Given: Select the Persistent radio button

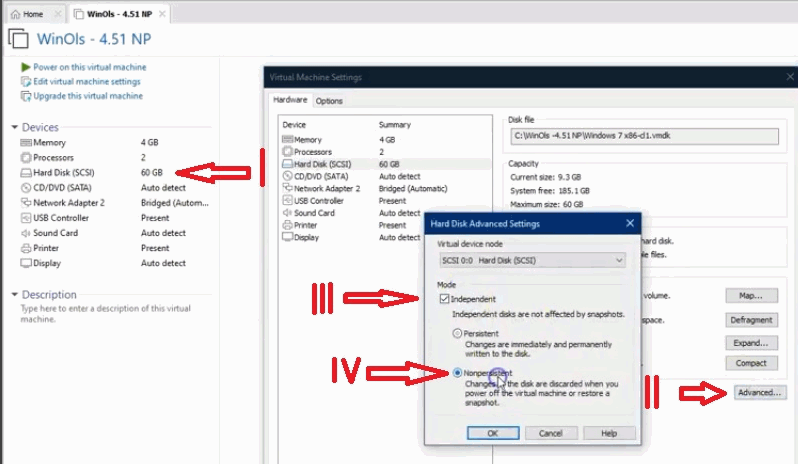Looking at the screenshot, I should pos(458,333).
